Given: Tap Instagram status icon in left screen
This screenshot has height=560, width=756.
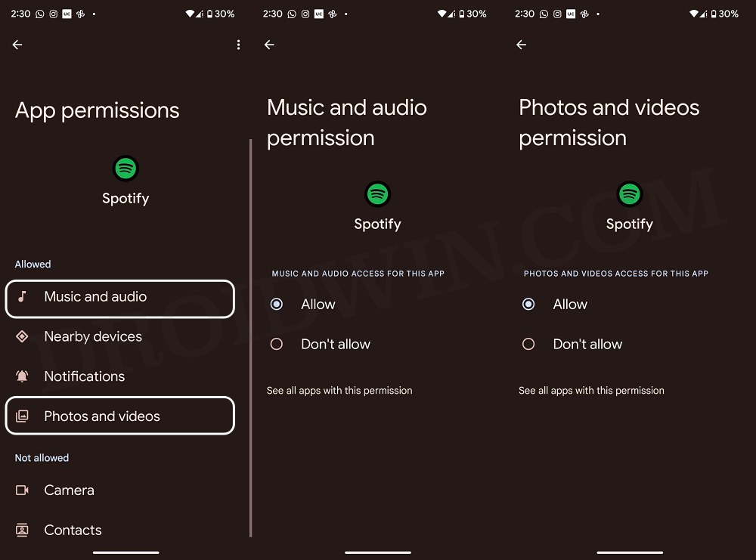Looking at the screenshot, I should point(54,14).
